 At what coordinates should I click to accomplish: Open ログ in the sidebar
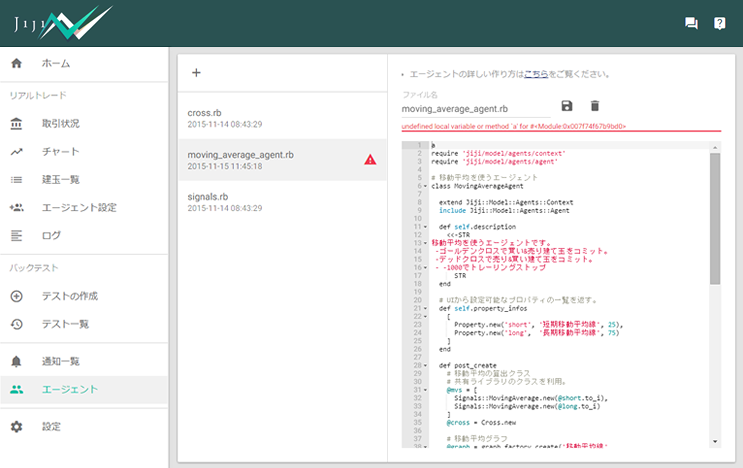point(84,235)
